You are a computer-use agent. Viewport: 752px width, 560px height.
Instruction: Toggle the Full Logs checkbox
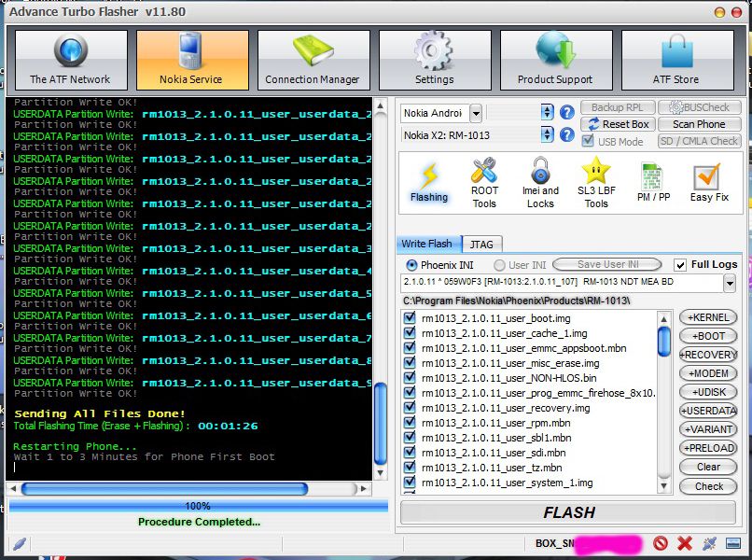coord(680,265)
